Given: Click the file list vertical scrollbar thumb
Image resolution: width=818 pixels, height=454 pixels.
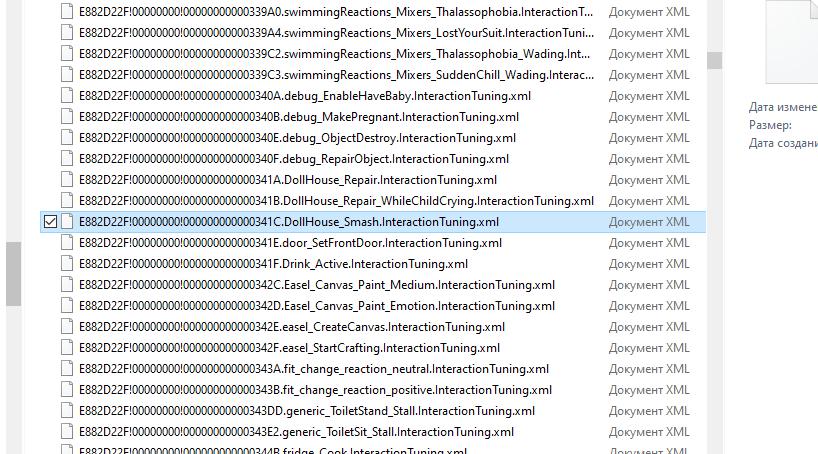Looking at the screenshot, I should (714, 60).
